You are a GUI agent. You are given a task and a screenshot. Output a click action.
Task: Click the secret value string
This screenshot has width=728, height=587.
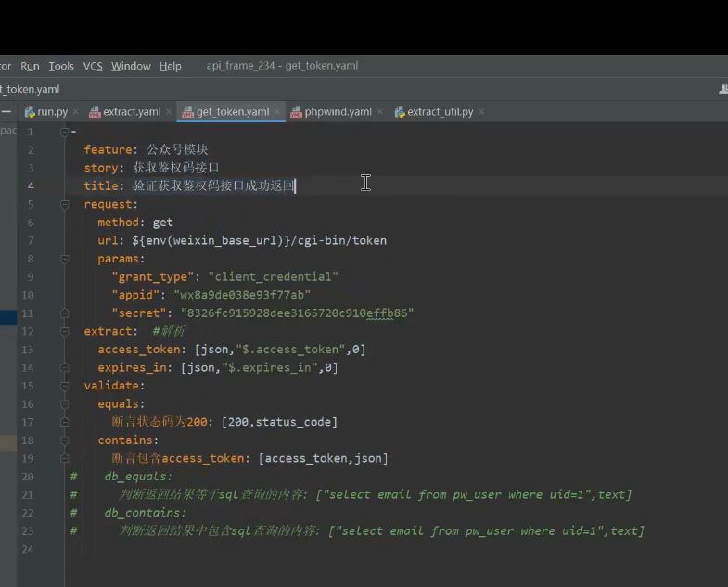pyautogui.click(x=297, y=313)
